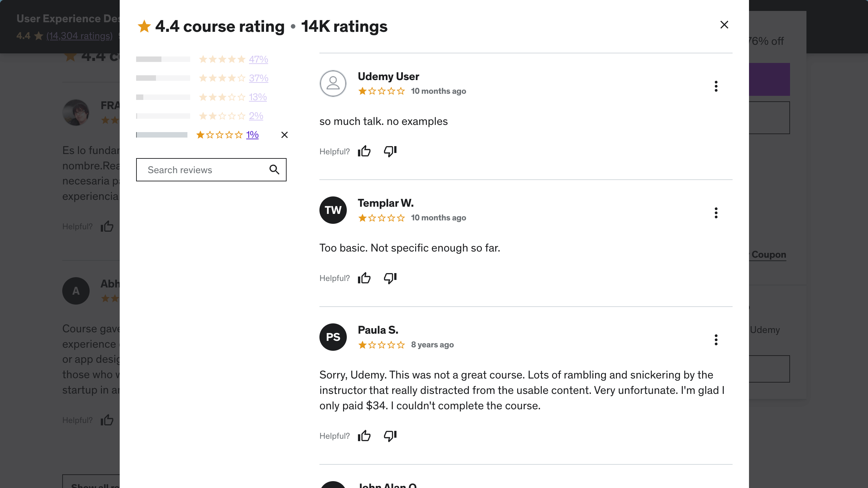Mark Paula S.'s review as unhelpful
The height and width of the screenshot is (488, 868).
coord(390,436)
